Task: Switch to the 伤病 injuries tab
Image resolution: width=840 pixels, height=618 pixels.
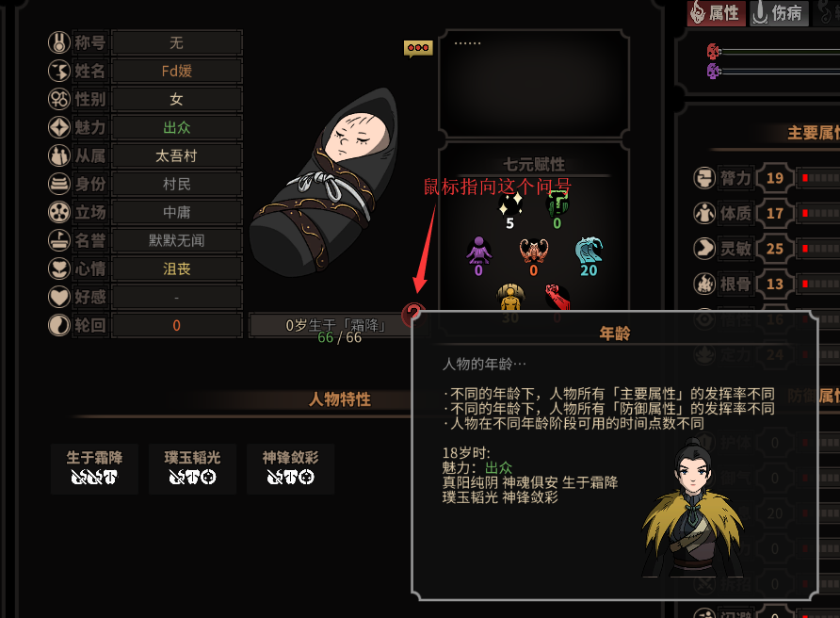Action: (x=779, y=13)
